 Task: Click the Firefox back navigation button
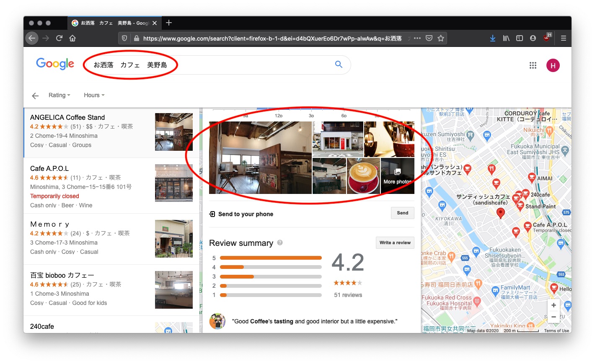point(32,38)
